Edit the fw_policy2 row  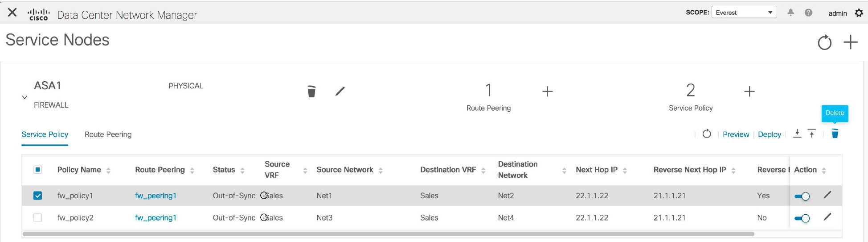[x=827, y=217]
